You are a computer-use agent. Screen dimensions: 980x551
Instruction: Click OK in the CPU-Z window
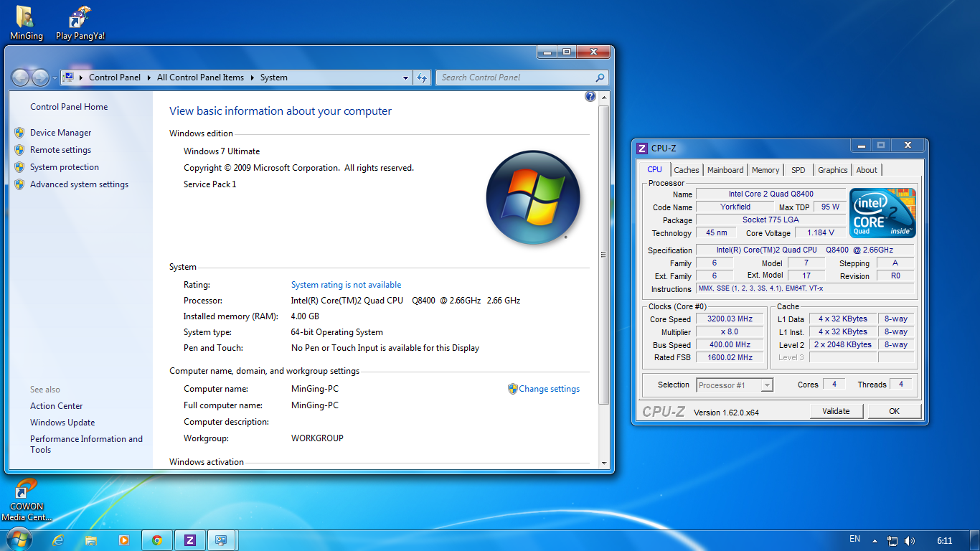(x=894, y=411)
